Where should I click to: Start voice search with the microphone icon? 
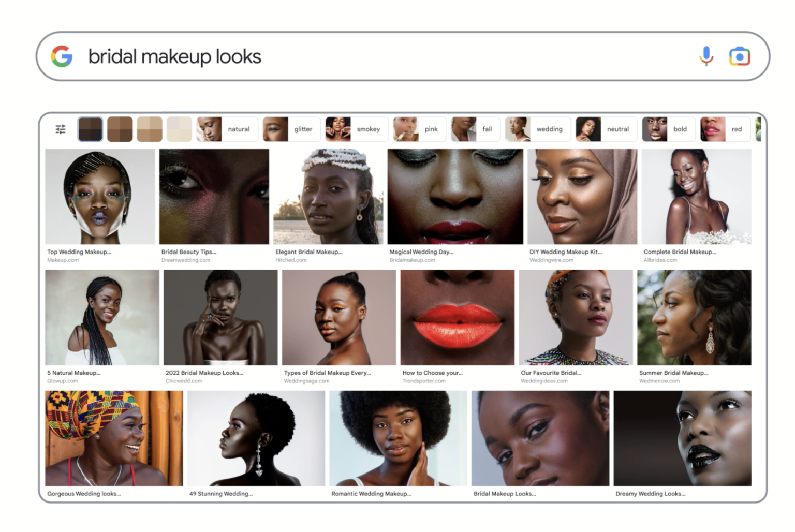[706, 56]
